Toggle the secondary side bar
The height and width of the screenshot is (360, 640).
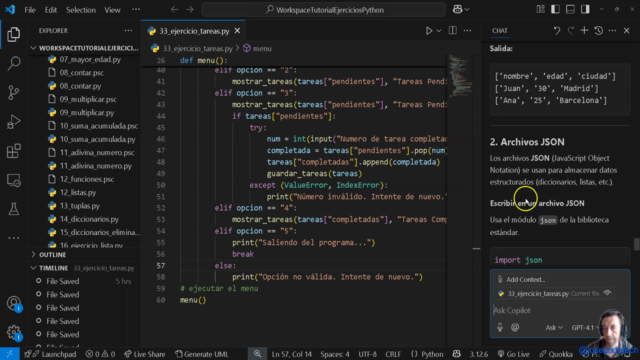[x=585, y=9]
